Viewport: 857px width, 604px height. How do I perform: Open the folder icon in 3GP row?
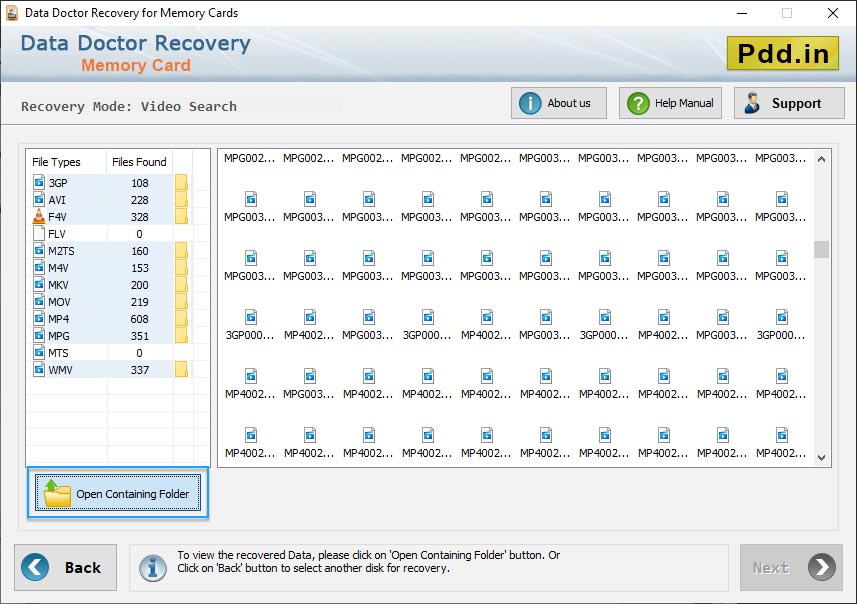point(181,183)
